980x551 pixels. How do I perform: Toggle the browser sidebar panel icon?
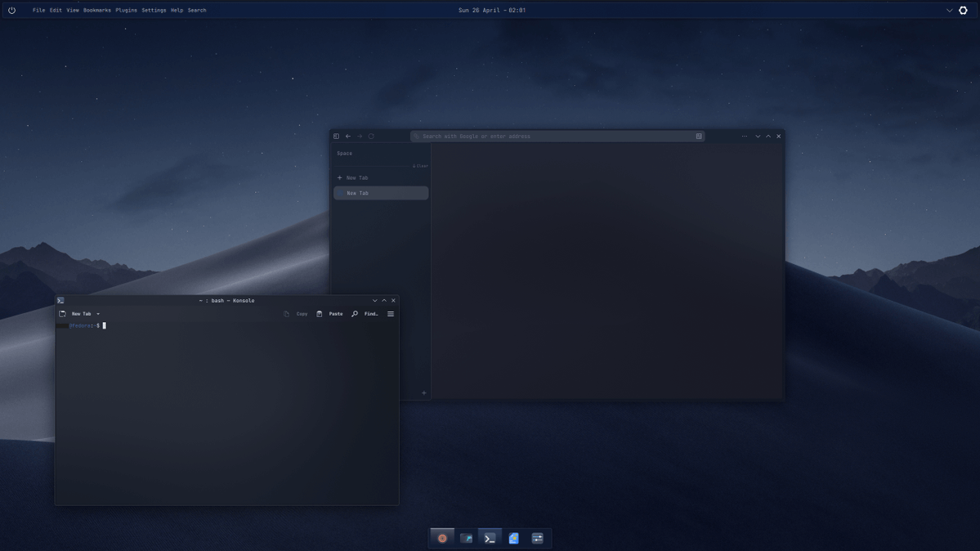pyautogui.click(x=336, y=137)
